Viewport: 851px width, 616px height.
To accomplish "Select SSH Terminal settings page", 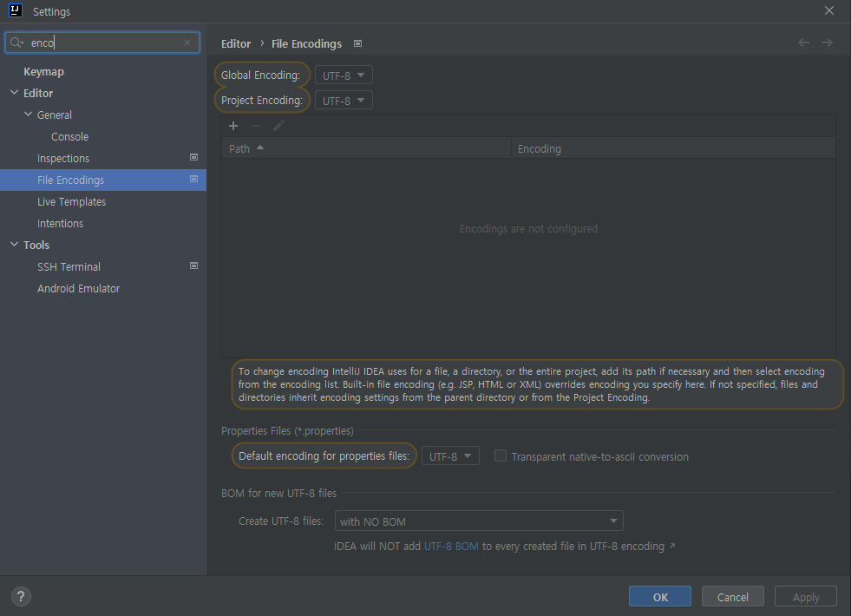I will pyautogui.click(x=103, y=267).
